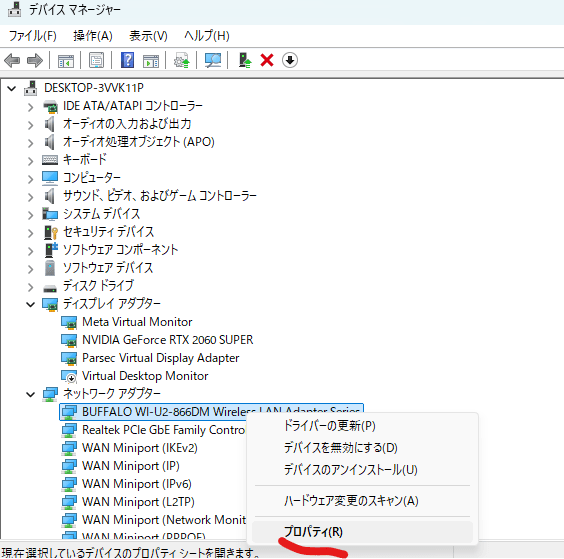This screenshot has width=564, height=559.
Task: Select WAN Miniport (L2TP)
Action: coord(138,502)
